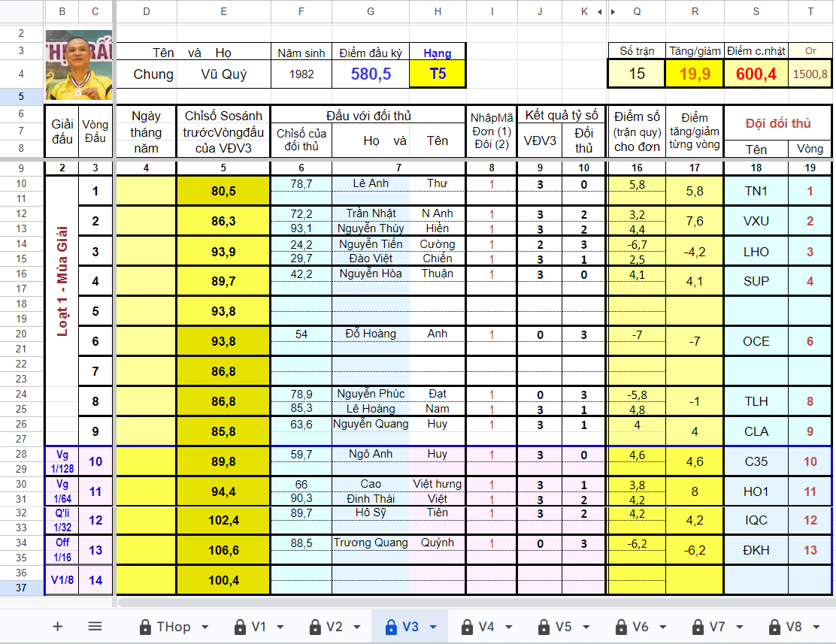836x644 pixels.
Task: Select column E header
Action: coord(223,12)
